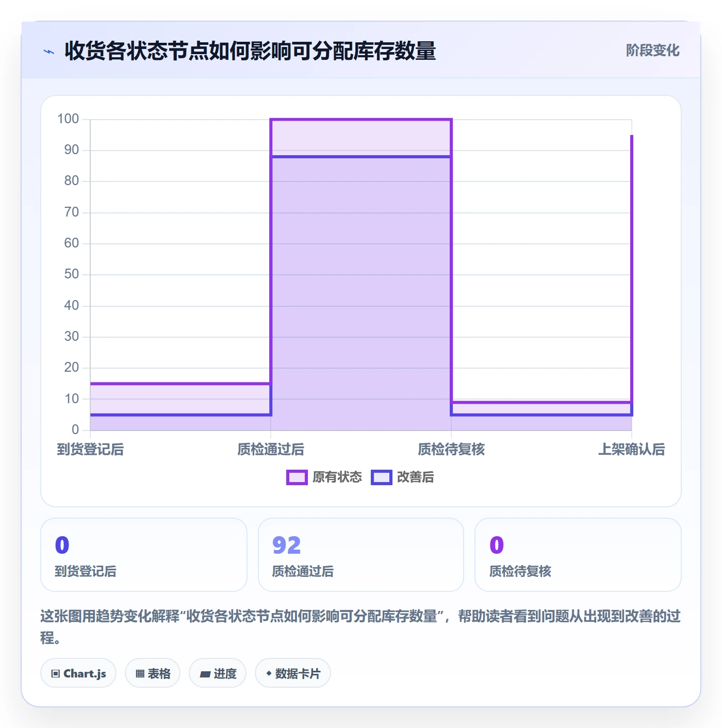722x728 pixels.
Task: Click the 阶段变化 label in header
Action: point(652,51)
